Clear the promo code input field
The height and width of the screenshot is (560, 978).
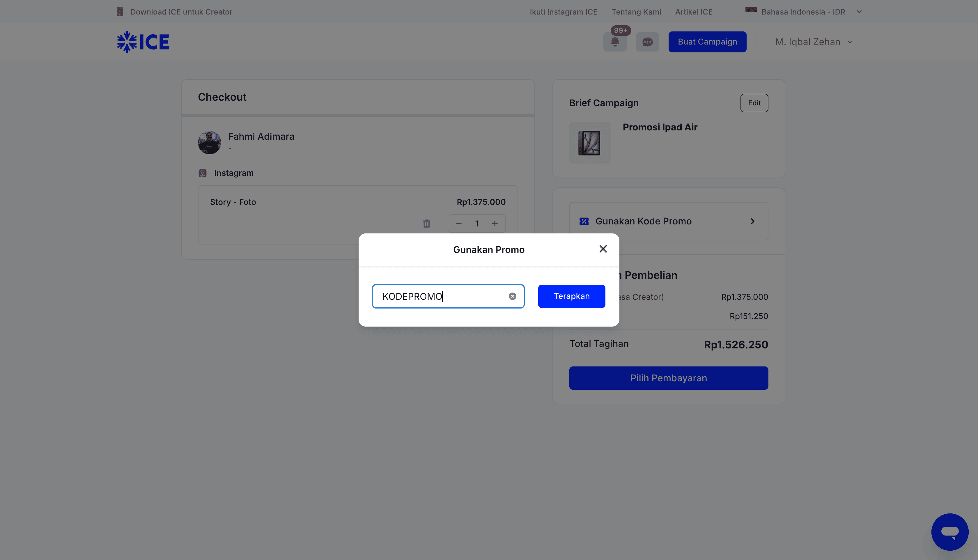point(512,296)
